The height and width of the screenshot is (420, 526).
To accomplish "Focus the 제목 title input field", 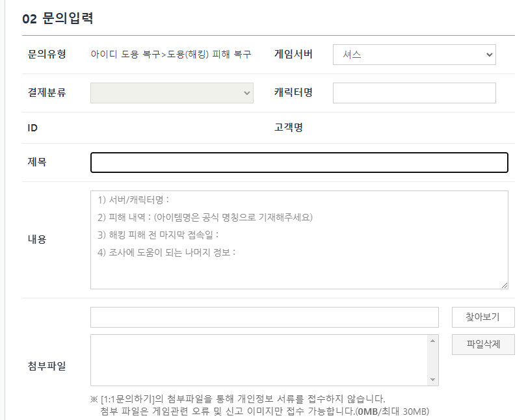I will pos(299,163).
